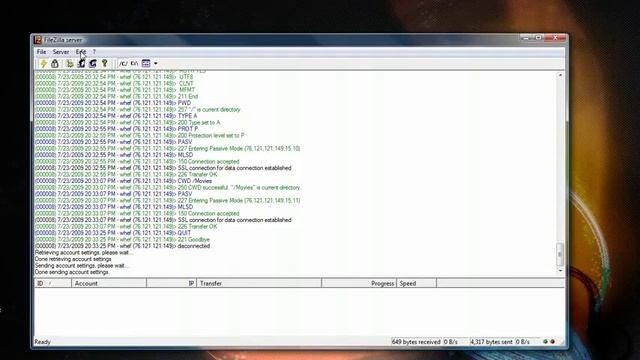Open the ? help menu
This screenshot has height=360, width=640.
94,52
